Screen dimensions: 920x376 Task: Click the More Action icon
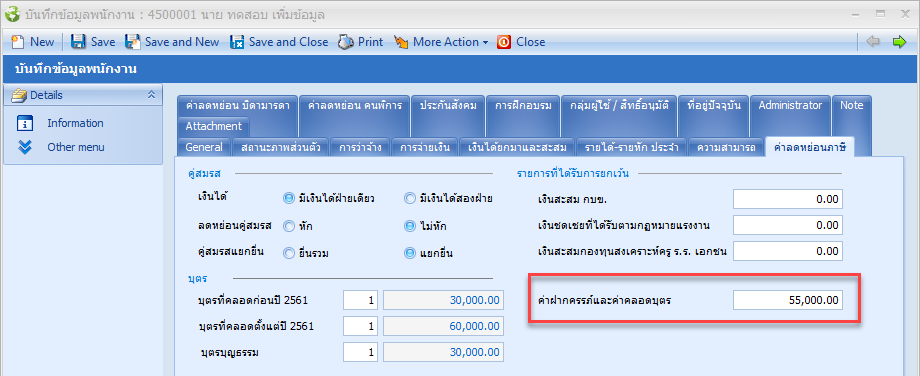click(401, 42)
